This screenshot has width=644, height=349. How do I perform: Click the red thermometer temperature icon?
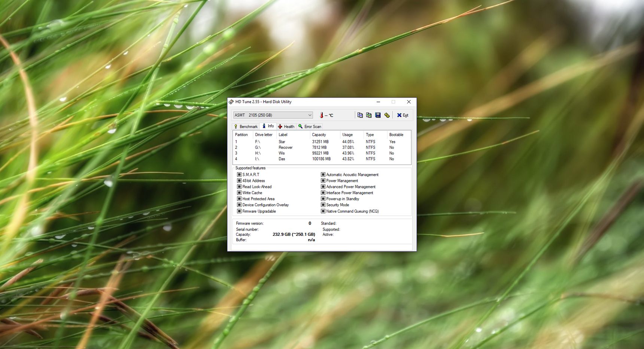point(321,115)
